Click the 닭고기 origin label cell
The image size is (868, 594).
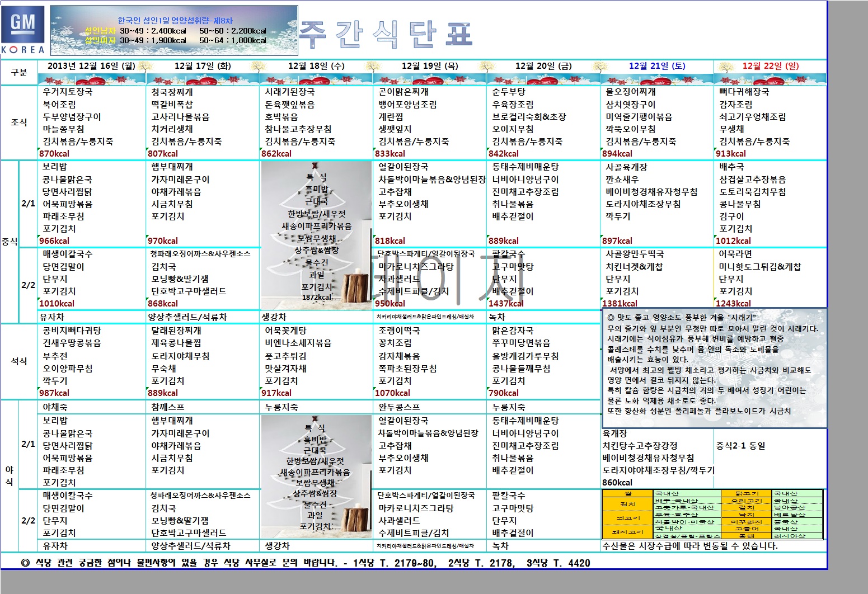pos(747,493)
